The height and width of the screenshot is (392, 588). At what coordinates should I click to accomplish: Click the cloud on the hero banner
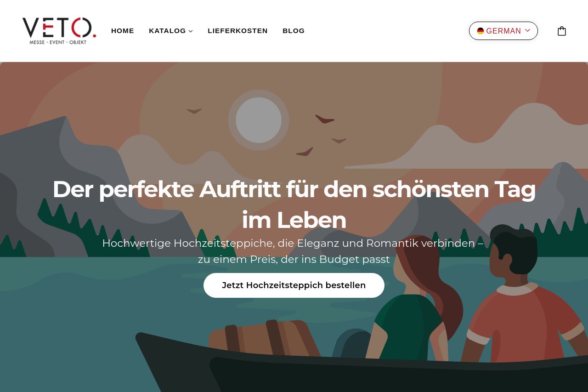[x=469, y=138]
